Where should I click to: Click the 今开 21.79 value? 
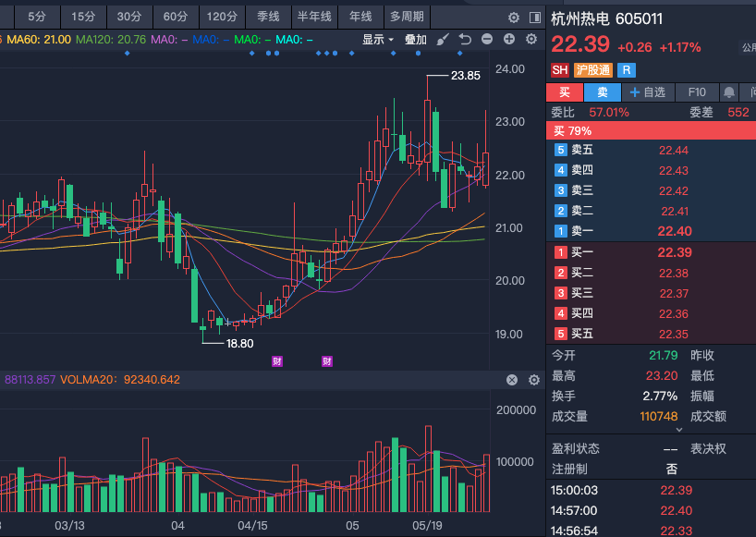pyautogui.click(x=663, y=355)
